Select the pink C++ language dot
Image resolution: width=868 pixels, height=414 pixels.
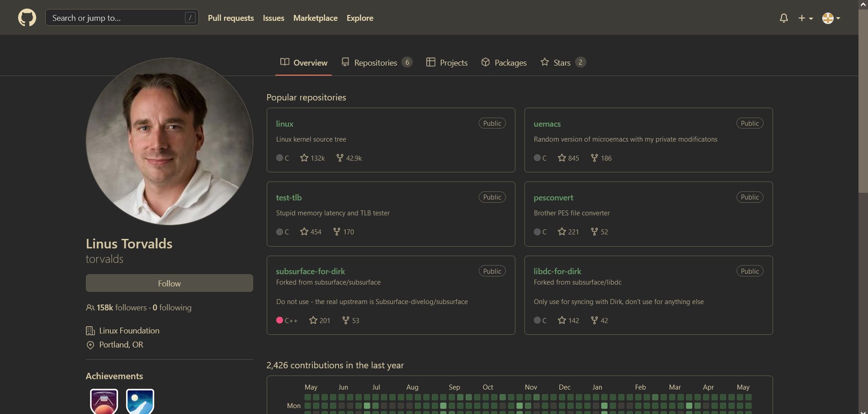tap(279, 320)
